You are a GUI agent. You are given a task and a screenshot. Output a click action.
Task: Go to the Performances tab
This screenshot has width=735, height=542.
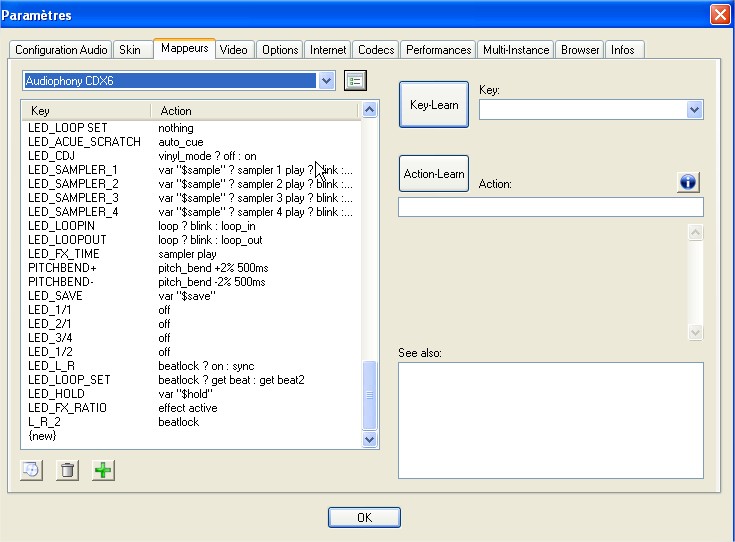click(438, 50)
